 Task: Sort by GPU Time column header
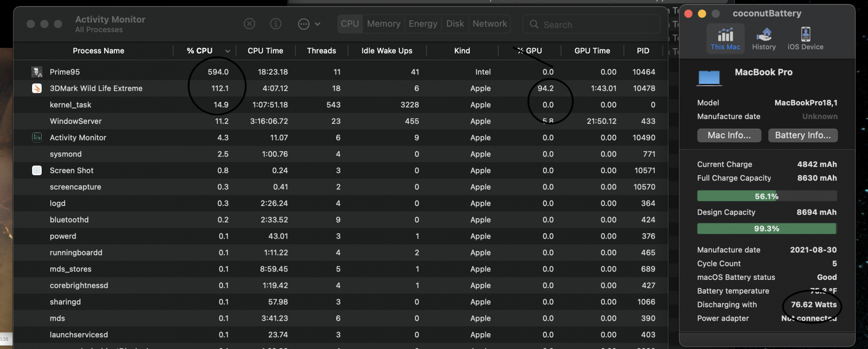592,51
